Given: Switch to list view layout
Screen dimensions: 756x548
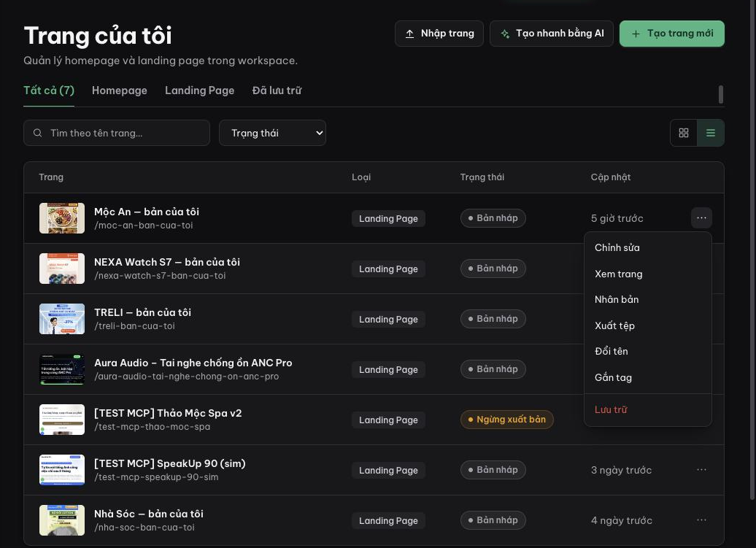Looking at the screenshot, I should [x=711, y=133].
